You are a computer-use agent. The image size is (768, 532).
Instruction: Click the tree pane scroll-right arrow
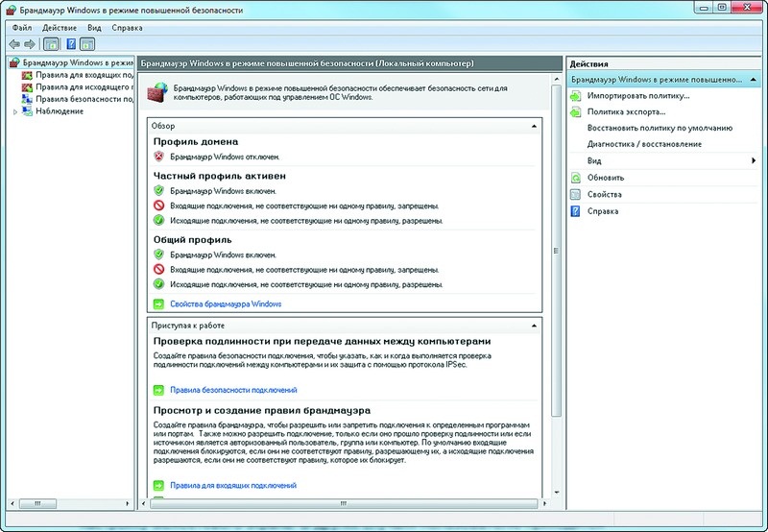pyautogui.click(x=128, y=503)
